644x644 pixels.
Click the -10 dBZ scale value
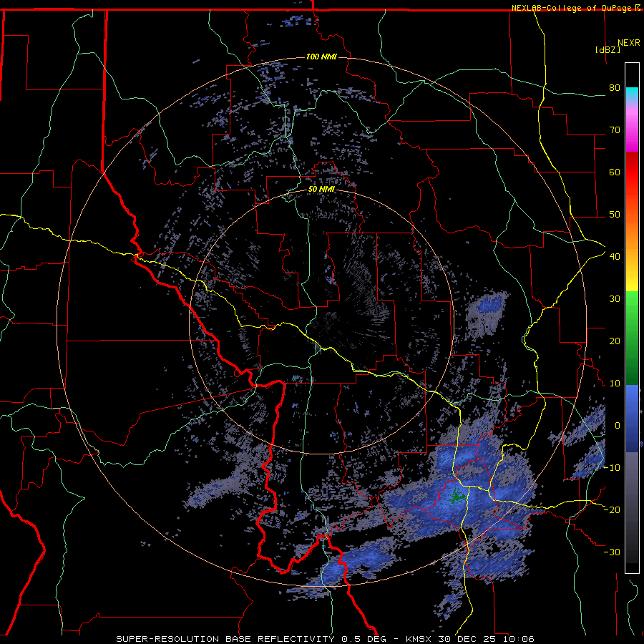(x=612, y=468)
